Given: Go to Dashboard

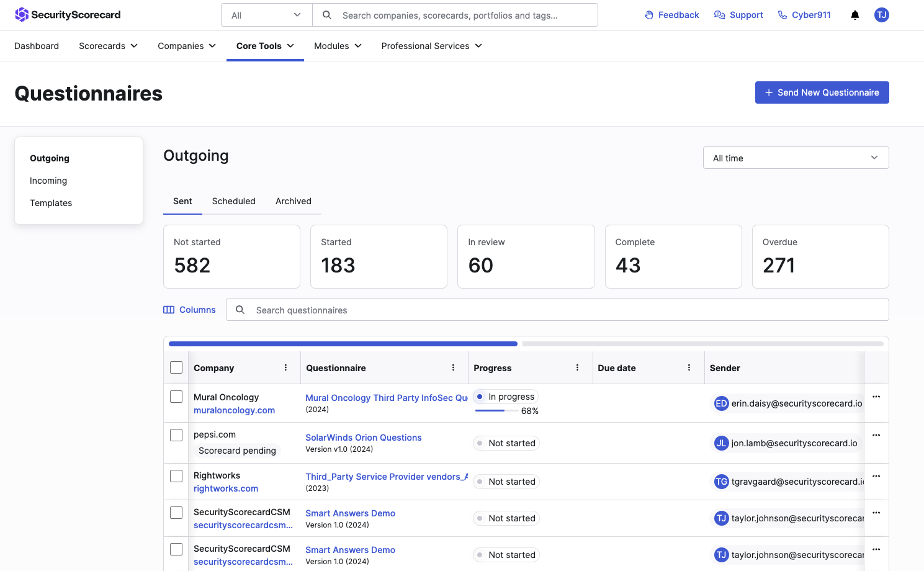Looking at the screenshot, I should pos(37,46).
